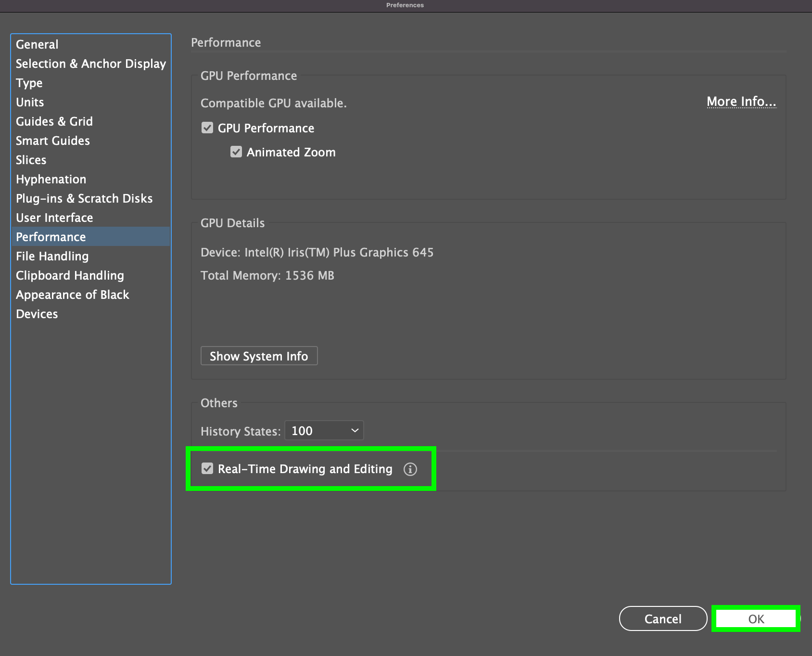
Task: Select Appearance of Black category
Action: pos(73,295)
